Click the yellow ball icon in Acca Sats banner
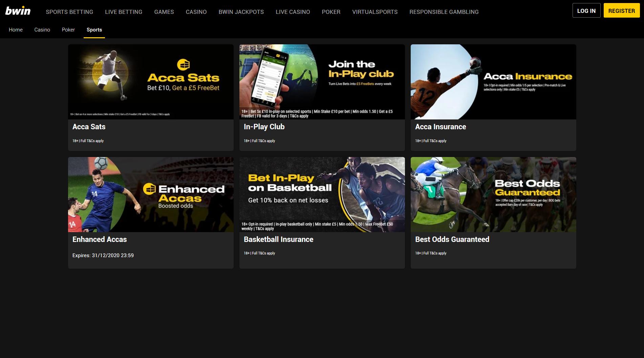The height and width of the screenshot is (358, 644). pos(183,64)
